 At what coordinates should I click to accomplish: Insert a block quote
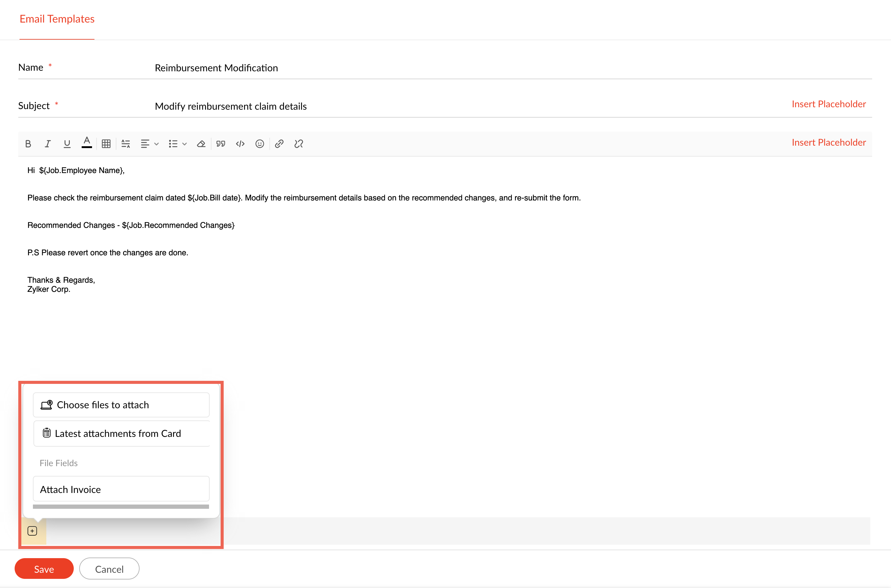point(221,143)
